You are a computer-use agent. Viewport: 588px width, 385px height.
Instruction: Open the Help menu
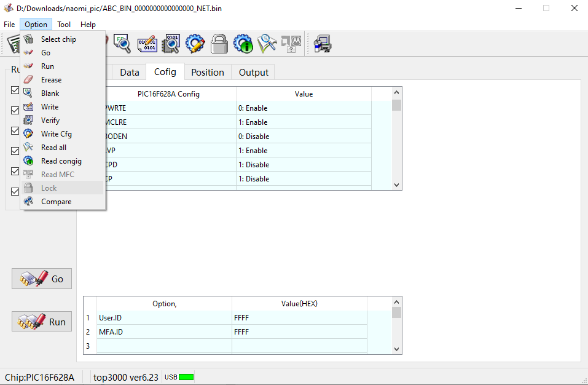[88, 25]
